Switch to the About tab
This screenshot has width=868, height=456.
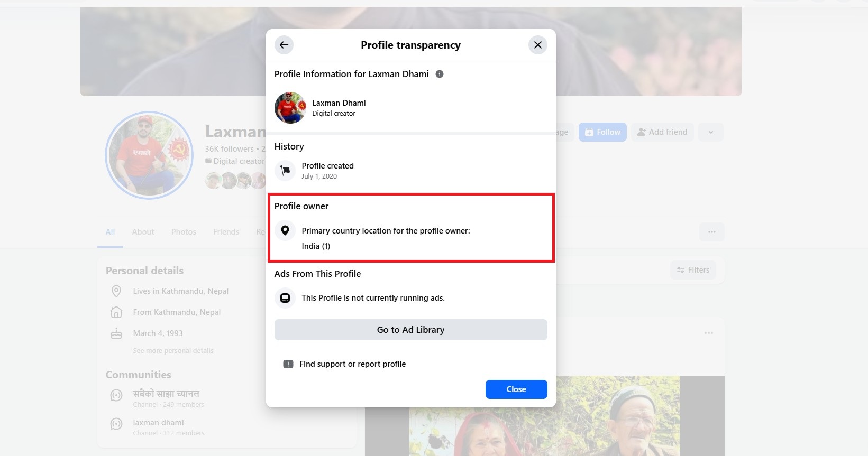point(143,232)
